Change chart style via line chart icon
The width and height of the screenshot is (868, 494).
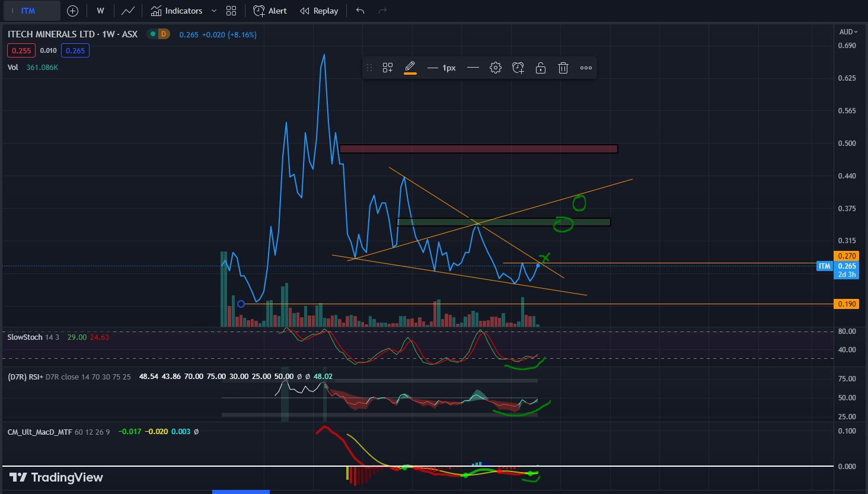pos(128,11)
